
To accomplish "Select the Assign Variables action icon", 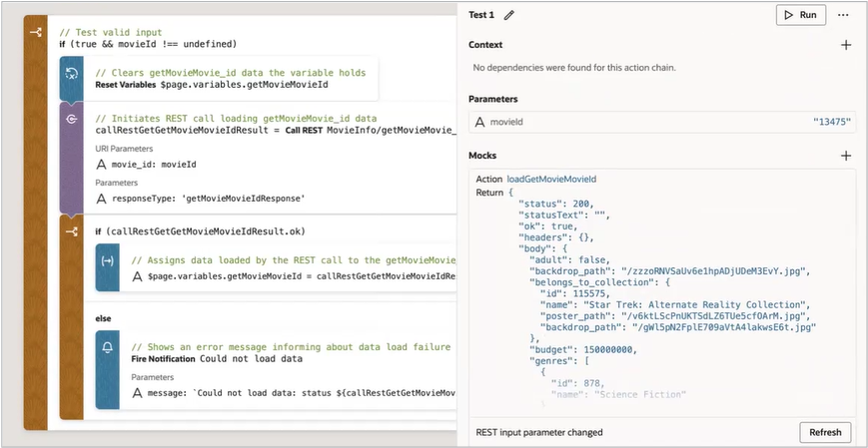I will click(108, 260).
